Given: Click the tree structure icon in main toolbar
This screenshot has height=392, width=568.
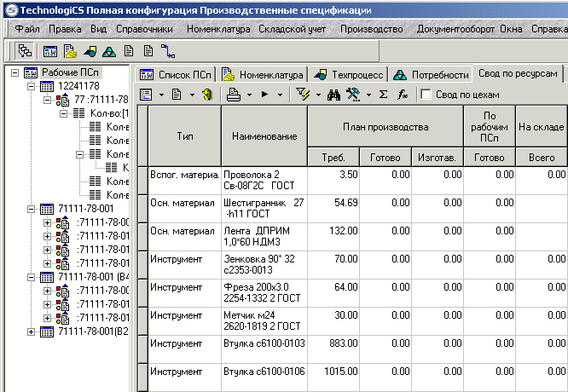Looking at the screenshot, I should pyautogui.click(x=24, y=50).
